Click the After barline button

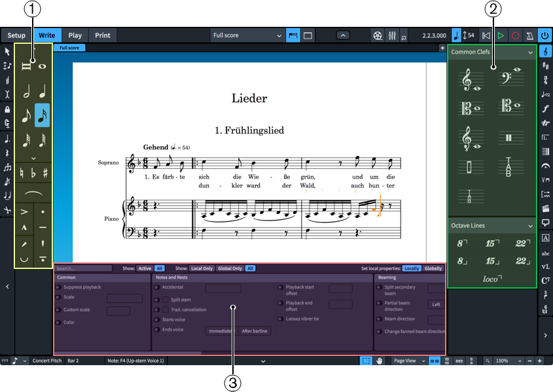(x=255, y=331)
